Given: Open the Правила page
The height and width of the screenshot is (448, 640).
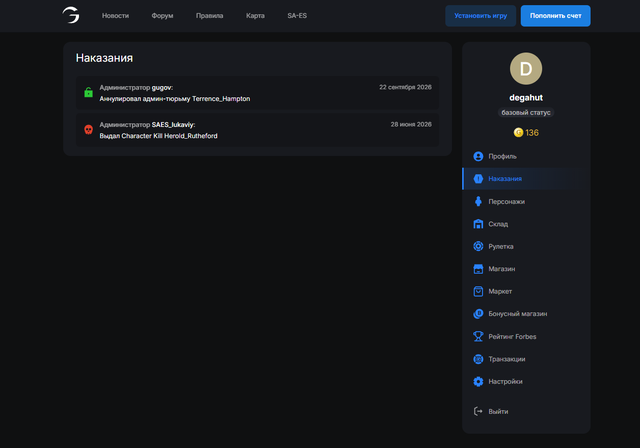Looking at the screenshot, I should coord(209,16).
